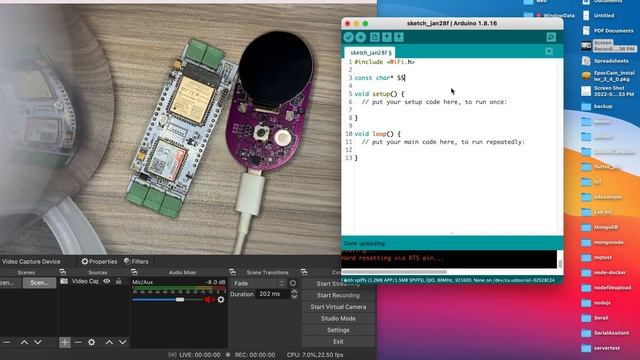Click the Arduino console vertical scrollbar
The height and width of the screenshot is (360, 640).
point(560,264)
